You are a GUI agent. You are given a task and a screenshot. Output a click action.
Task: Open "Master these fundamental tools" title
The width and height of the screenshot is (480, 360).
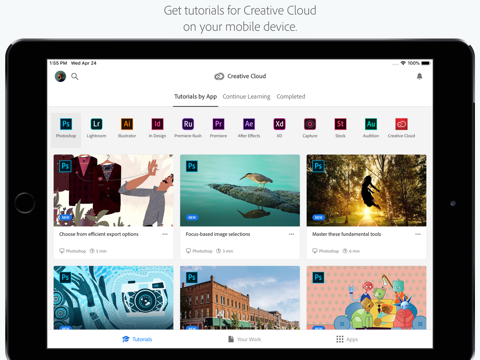pos(347,234)
